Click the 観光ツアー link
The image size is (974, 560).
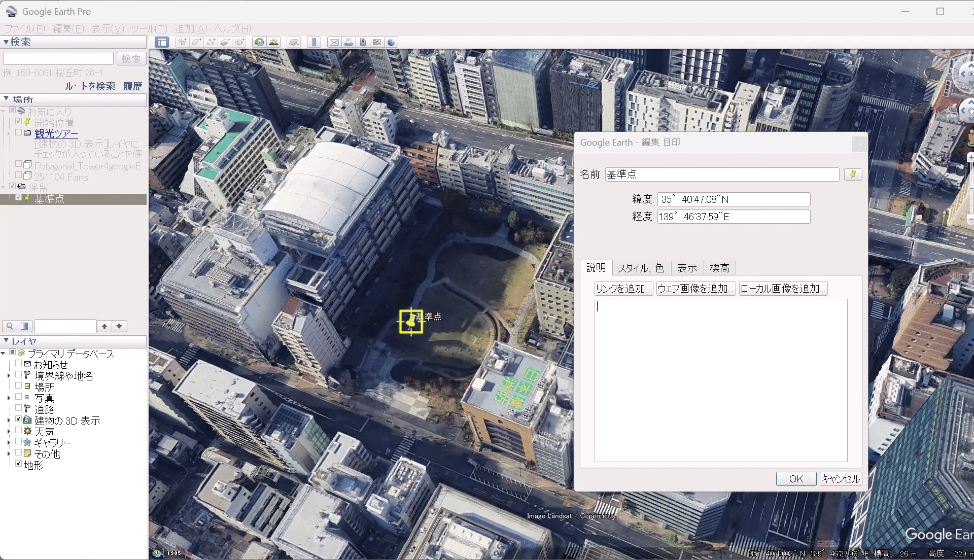[56, 133]
